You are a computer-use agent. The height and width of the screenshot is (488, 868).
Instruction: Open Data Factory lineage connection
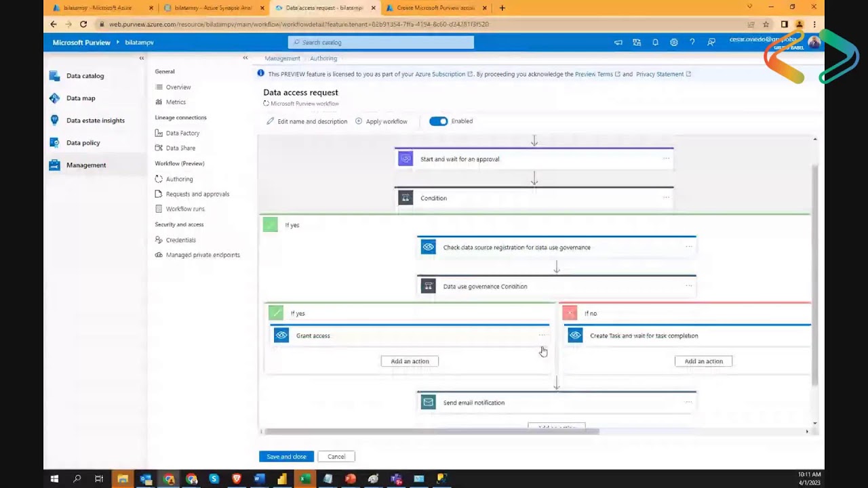click(x=182, y=134)
